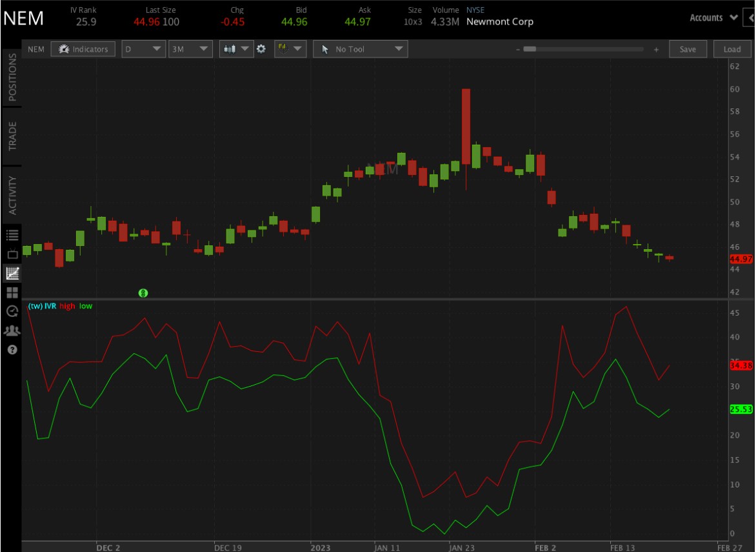Open the four-square dashboard sidebar icon

tap(12, 292)
